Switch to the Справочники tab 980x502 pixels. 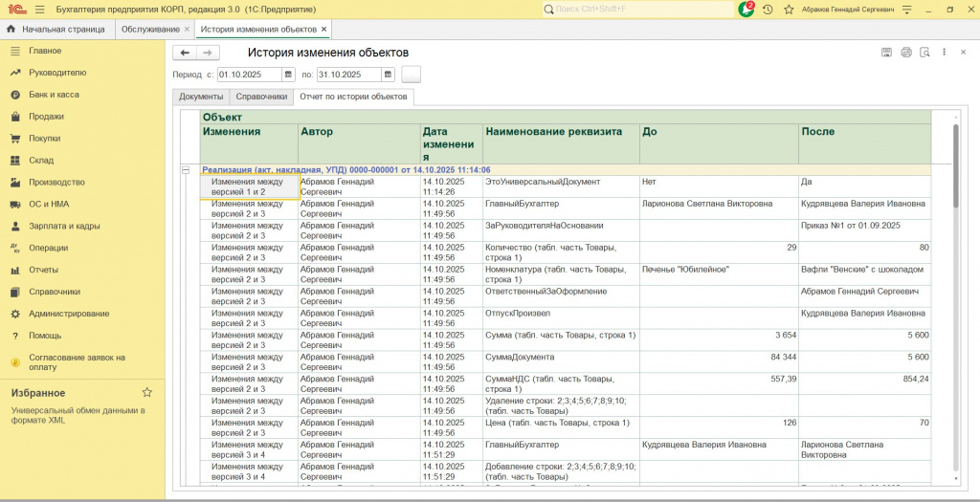pyautogui.click(x=261, y=97)
